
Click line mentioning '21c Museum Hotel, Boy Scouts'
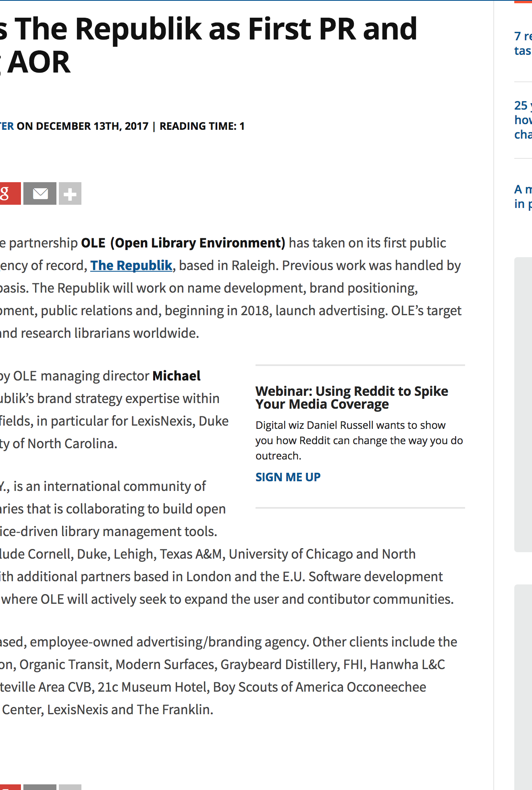[213, 687]
